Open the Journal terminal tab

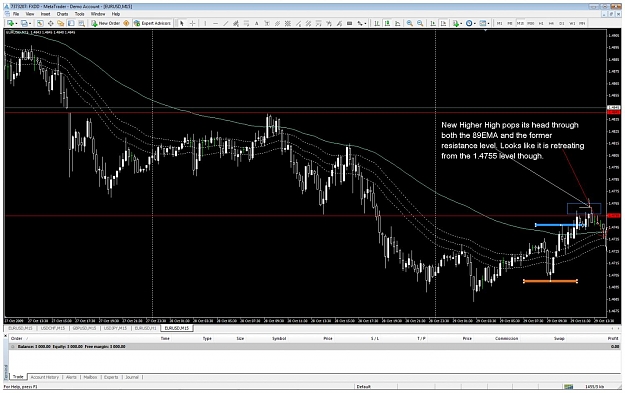click(x=132, y=377)
